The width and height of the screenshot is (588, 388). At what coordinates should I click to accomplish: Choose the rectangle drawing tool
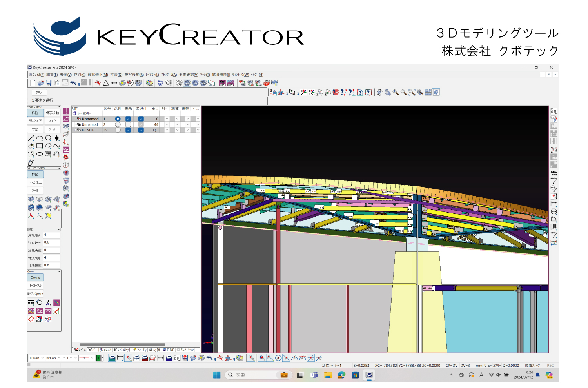40,146
